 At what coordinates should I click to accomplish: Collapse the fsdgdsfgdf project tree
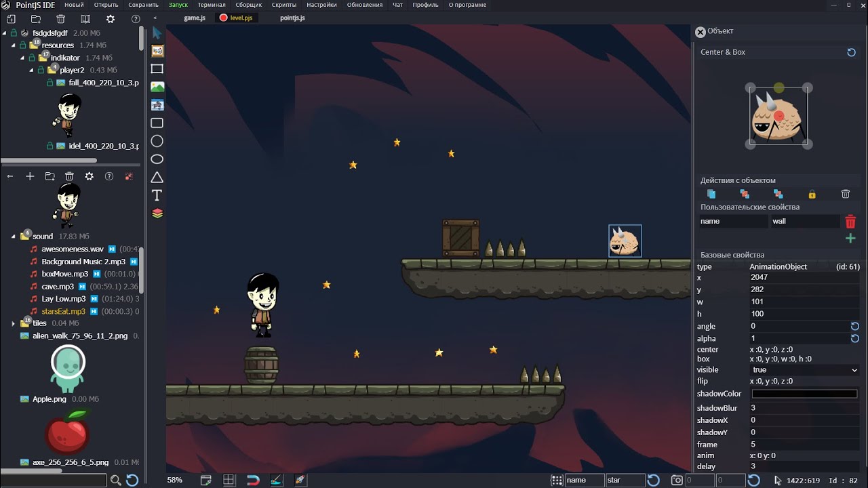click(5, 33)
